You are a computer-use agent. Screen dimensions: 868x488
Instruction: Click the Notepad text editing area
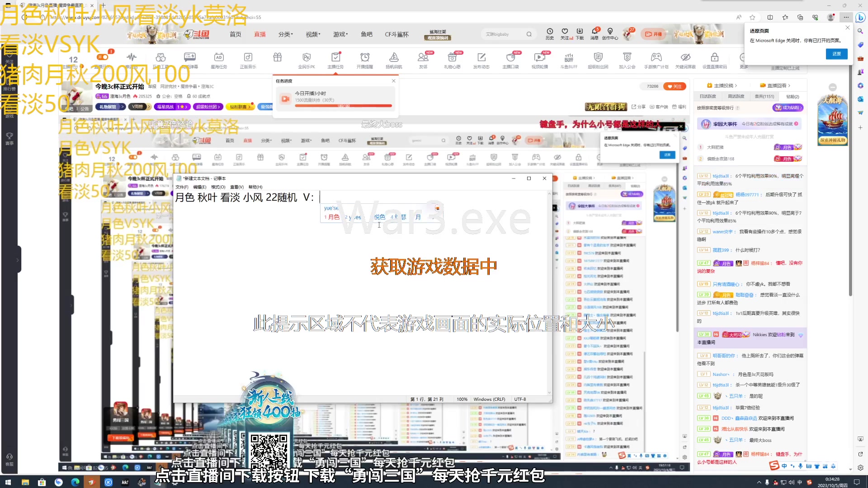[x=360, y=292]
